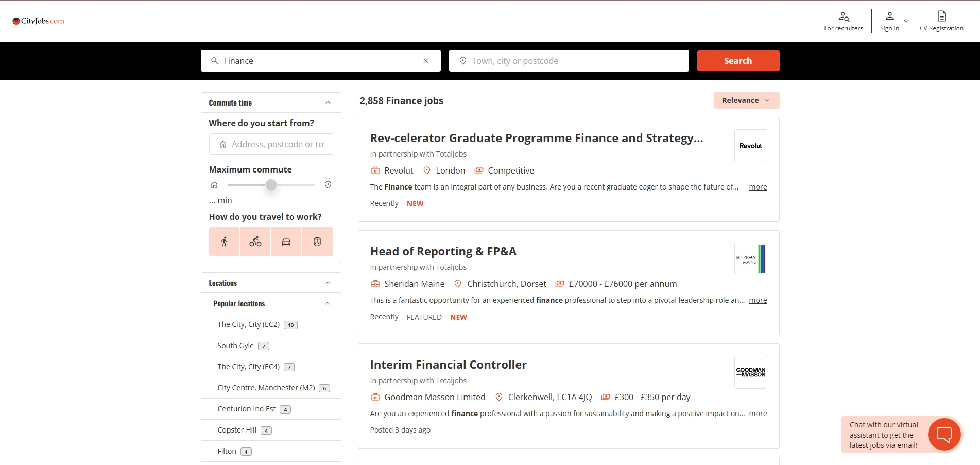Screen dimensions: 980x465
Task: Click the Posted 3 days ago text
Action: tap(400, 430)
